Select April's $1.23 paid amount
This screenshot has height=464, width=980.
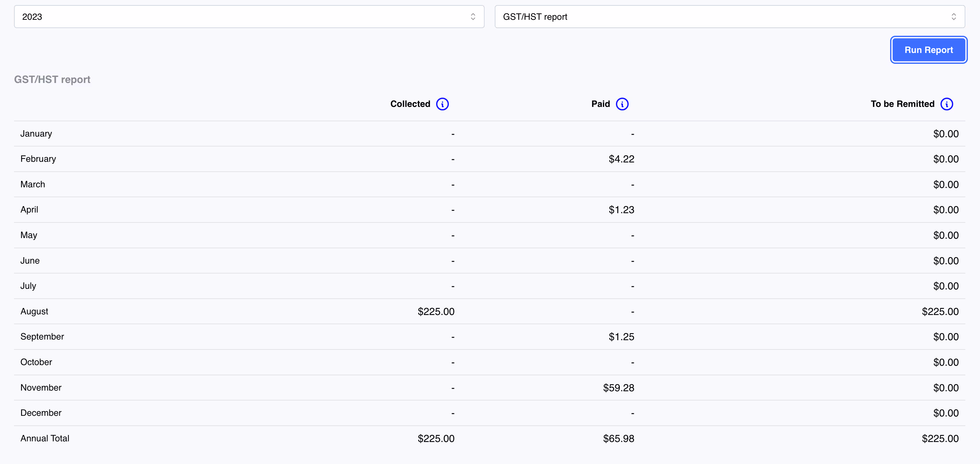(x=621, y=210)
